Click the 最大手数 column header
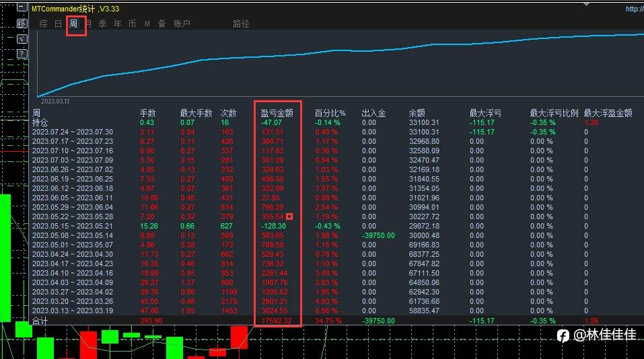This screenshot has height=359, width=644. (x=196, y=113)
